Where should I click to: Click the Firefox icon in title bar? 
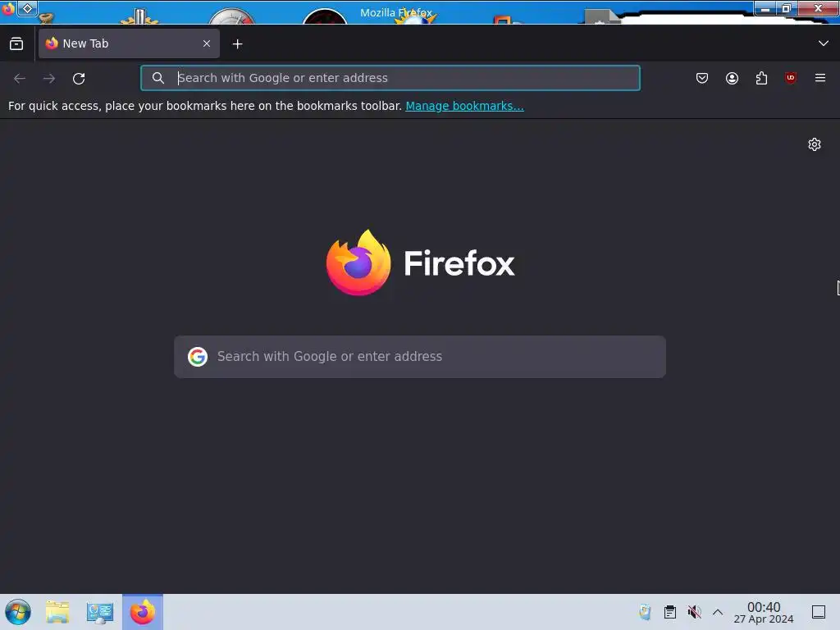(7, 9)
